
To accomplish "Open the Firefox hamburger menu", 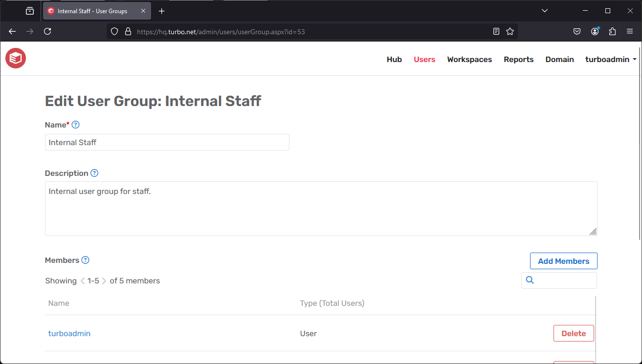I will point(630,31).
